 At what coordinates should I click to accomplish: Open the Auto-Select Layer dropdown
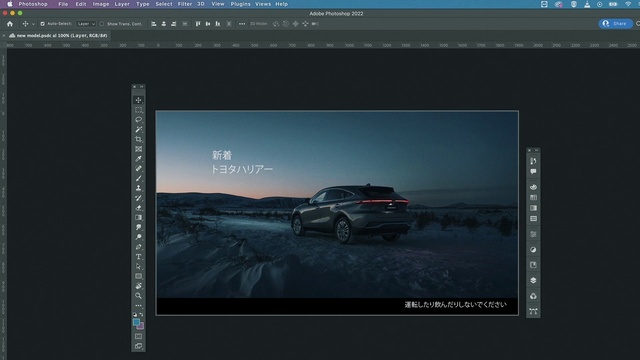[x=86, y=24]
